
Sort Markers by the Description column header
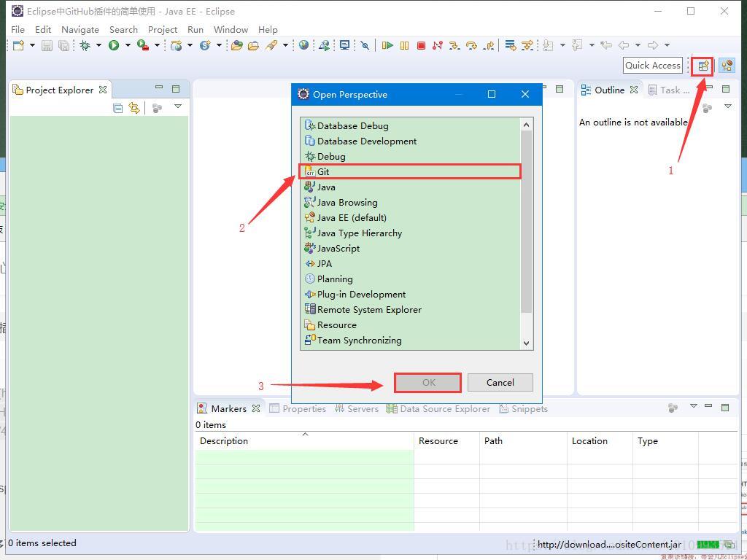tap(304, 440)
